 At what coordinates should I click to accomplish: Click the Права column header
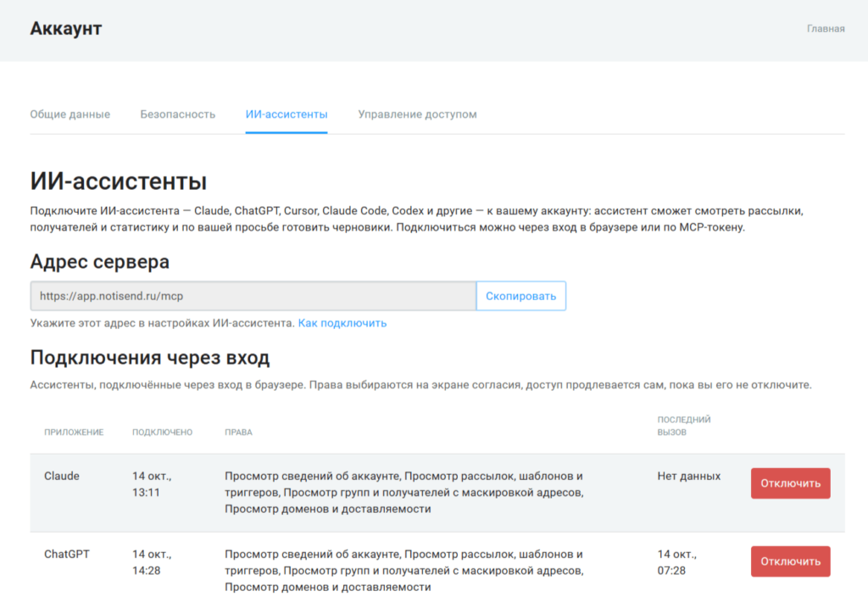point(238,432)
